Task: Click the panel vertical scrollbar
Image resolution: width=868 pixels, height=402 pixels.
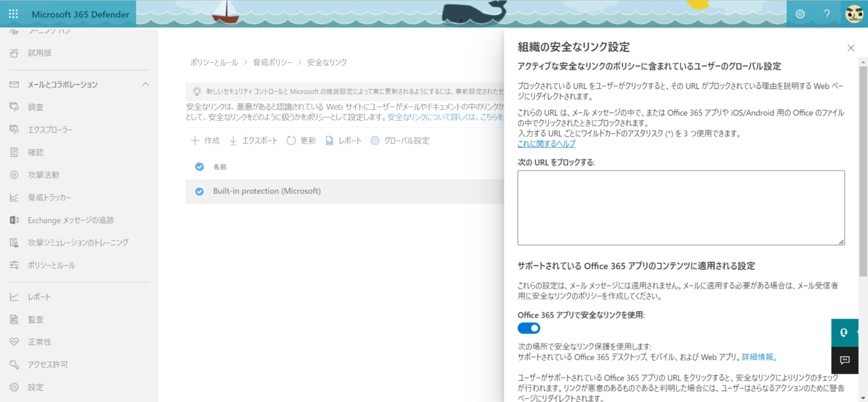Action: coord(863,171)
